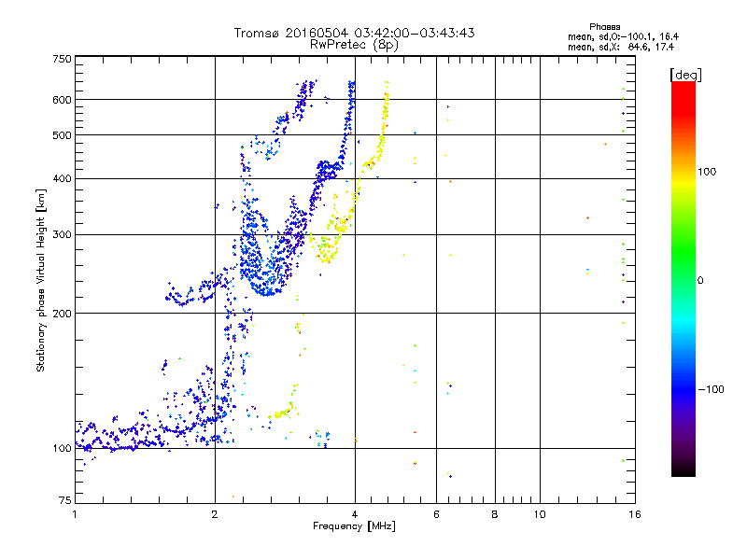Screen dimensions: 747x560
Task: Click the x-axis '1' tick label
Action: [x=75, y=514]
